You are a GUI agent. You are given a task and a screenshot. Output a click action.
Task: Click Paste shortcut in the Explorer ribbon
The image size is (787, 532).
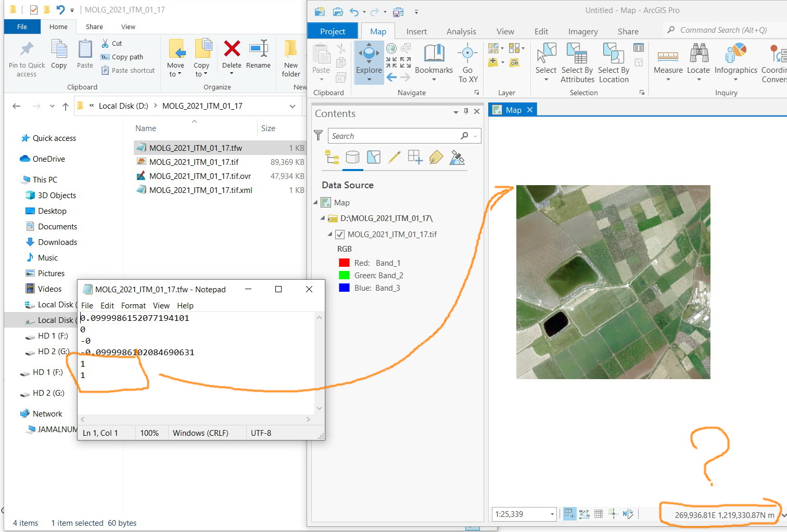coord(128,71)
